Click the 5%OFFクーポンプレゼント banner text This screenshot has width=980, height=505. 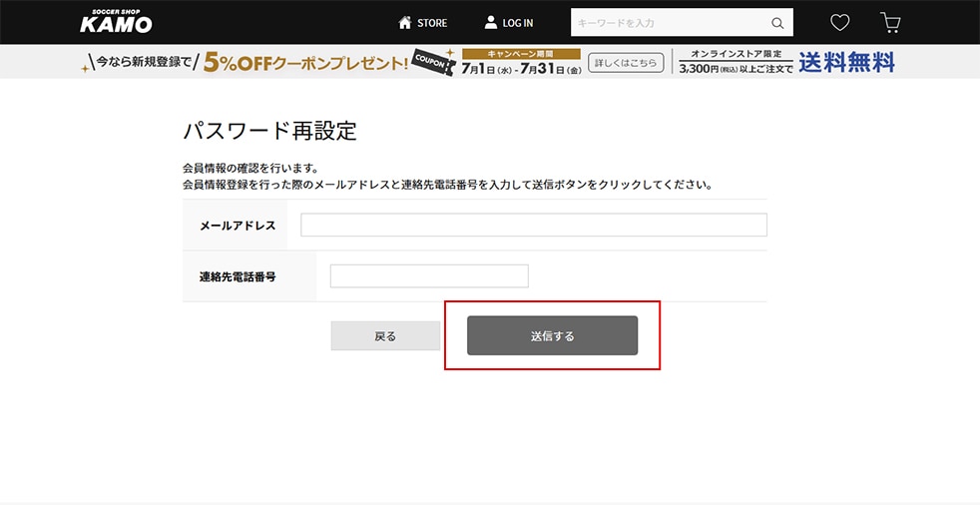304,63
